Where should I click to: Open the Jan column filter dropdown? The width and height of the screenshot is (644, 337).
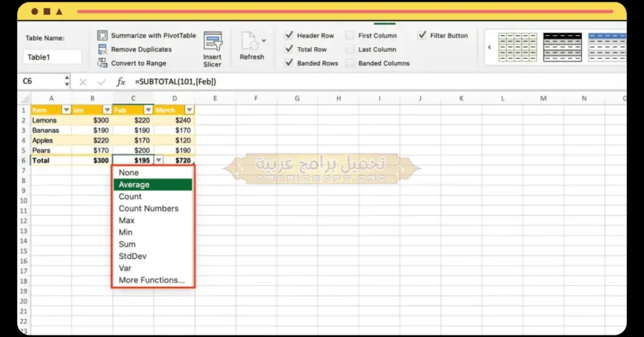tap(107, 110)
